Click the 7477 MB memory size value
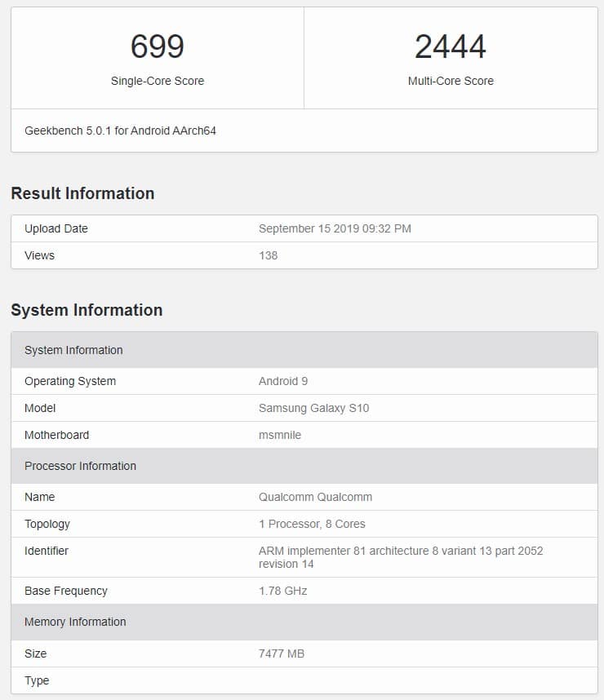The width and height of the screenshot is (604, 700). 282,653
